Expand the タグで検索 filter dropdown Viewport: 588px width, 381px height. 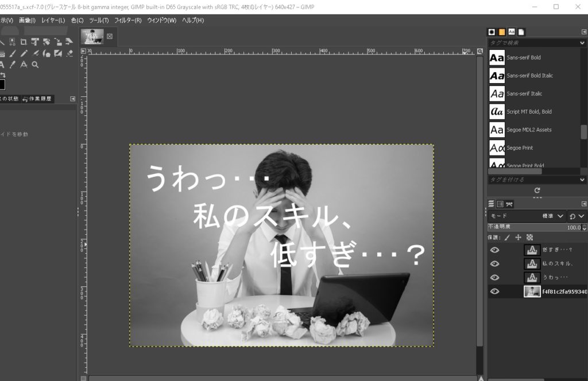582,43
